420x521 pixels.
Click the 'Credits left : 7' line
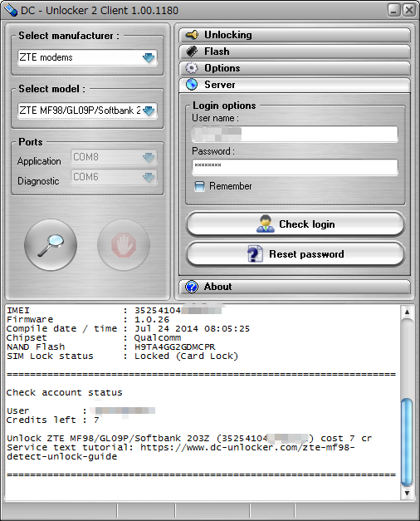[53, 420]
